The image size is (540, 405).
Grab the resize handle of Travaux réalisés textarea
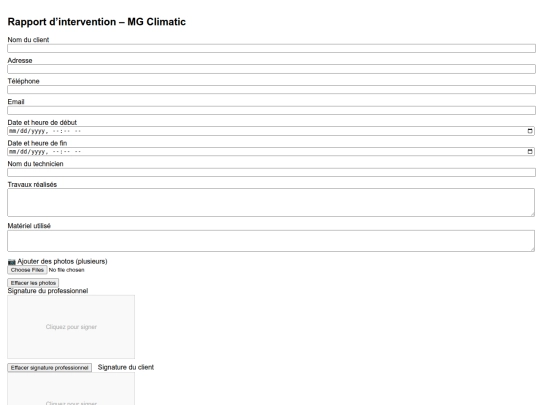coord(532,214)
